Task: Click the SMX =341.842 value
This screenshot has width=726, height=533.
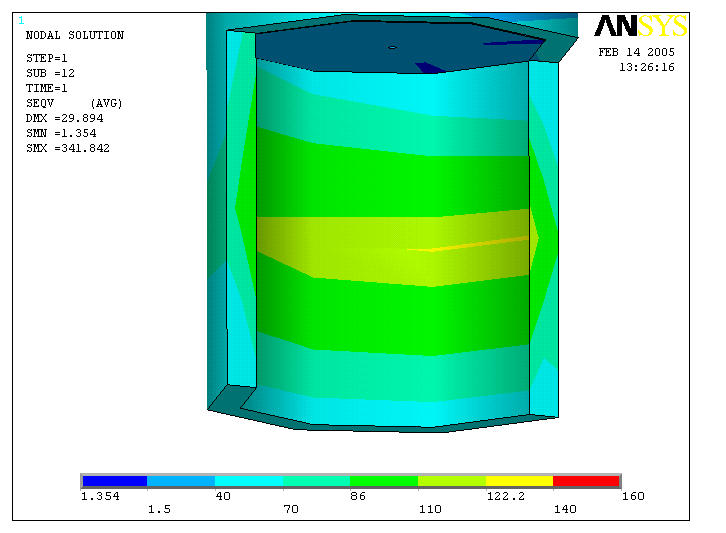Action: pyautogui.click(x=68, y=148)
